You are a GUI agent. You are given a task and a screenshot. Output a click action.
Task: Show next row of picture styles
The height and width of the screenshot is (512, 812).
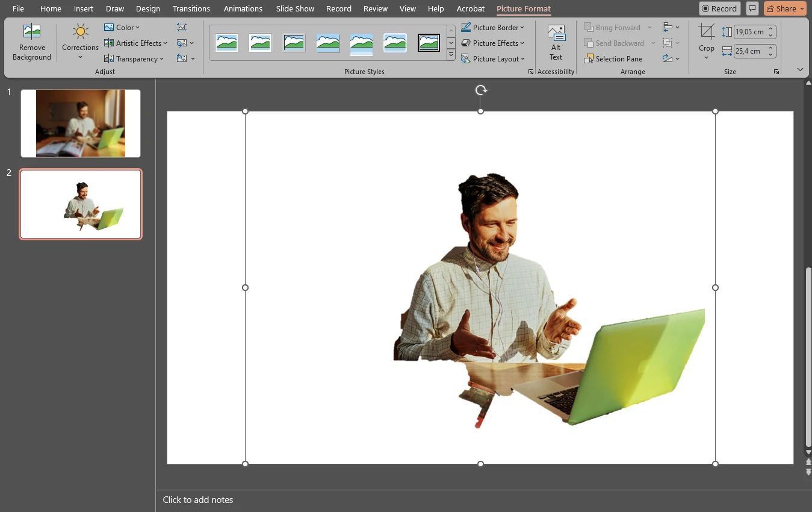pyautogui.click(x=451, y=43)
